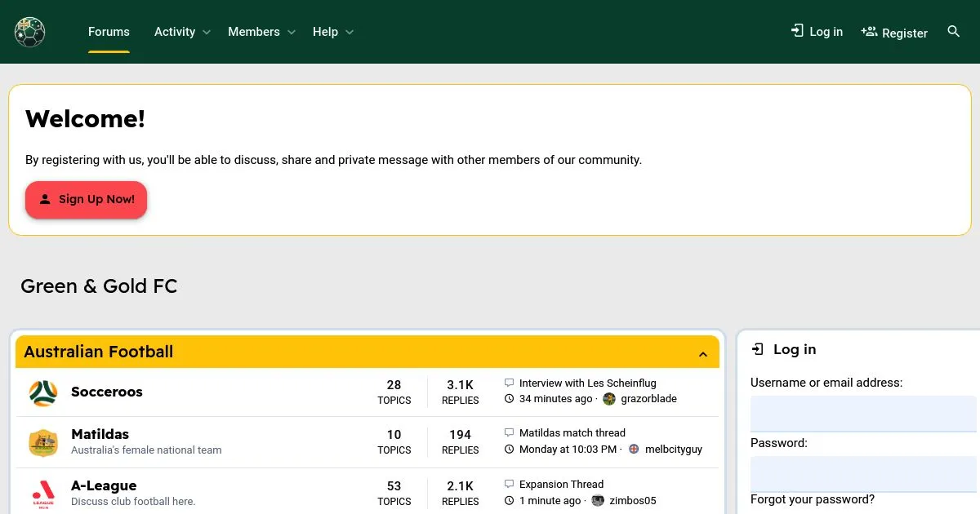
Task: Click zimbos05's avatar icon
Action: click(598, 500)
